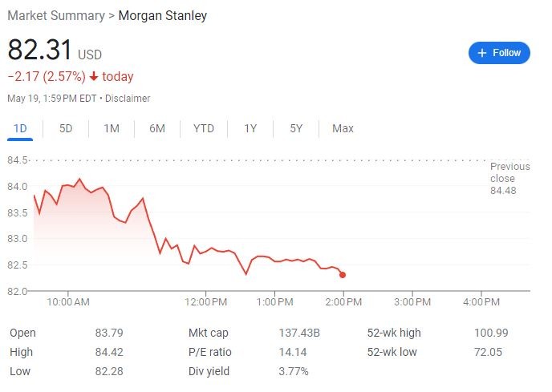Click the 12:00 PM axis label
The width and height of the screenshot is (552, 392).
[205, 301]
